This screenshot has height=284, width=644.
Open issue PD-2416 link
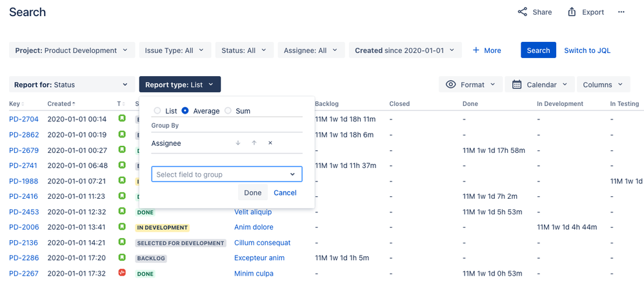tap(23, 196)
